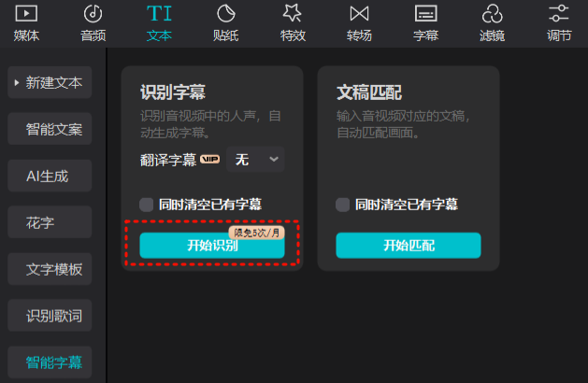Open the 贴纸 (Stickers) panel icon

(225, 14)
